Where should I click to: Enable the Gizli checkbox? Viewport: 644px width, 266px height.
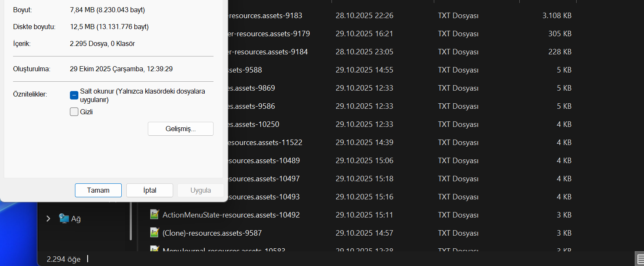(x=74, y=112)
